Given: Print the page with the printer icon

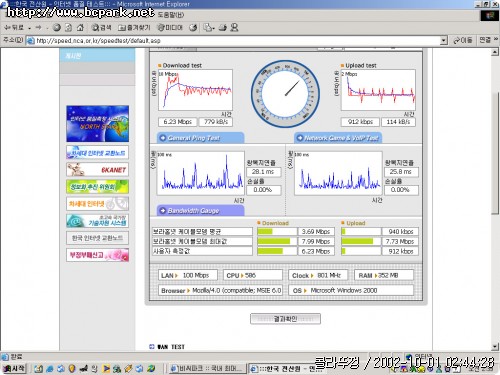Looking at the screenshot, I should (223, 27).
